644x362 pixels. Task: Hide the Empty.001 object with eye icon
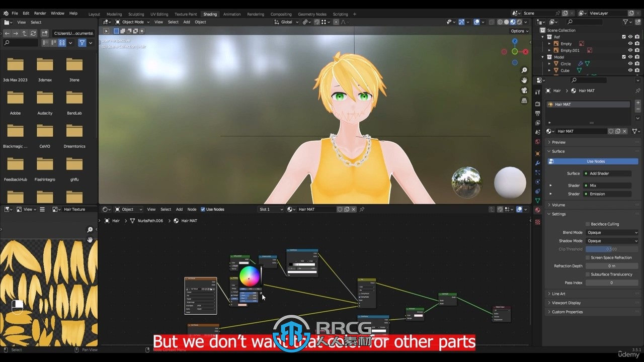coord(630,50)
